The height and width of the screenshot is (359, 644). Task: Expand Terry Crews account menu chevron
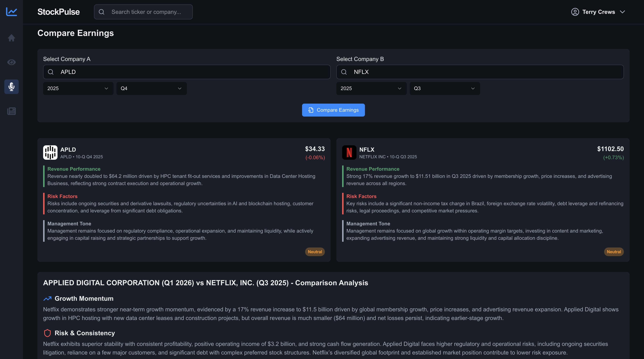pos(622,12)
